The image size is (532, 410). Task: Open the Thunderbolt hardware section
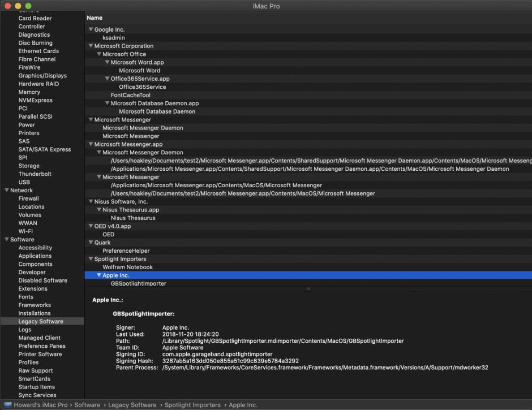click(x=35, y=174)
